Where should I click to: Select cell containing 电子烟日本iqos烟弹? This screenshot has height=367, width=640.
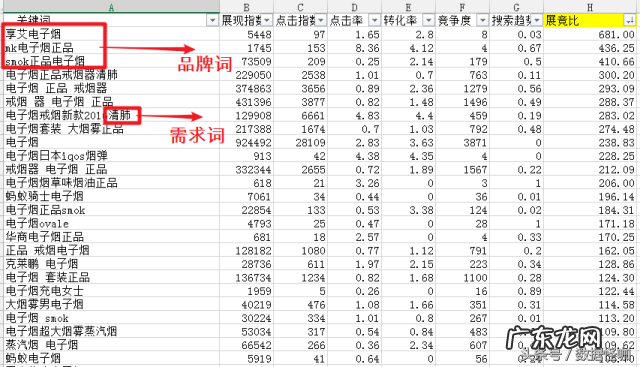(111, 156)
